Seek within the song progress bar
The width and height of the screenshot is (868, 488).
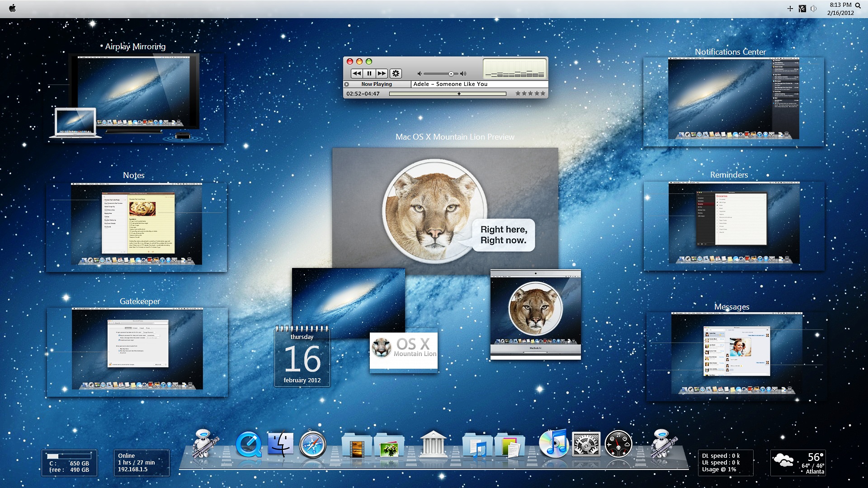(x=448, y=94)
